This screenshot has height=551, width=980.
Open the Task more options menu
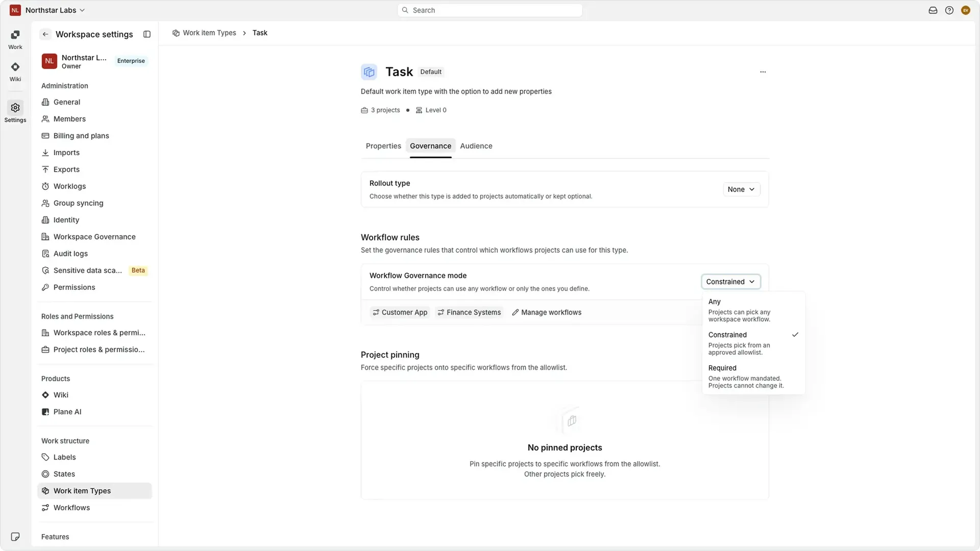tap(763, 72)
